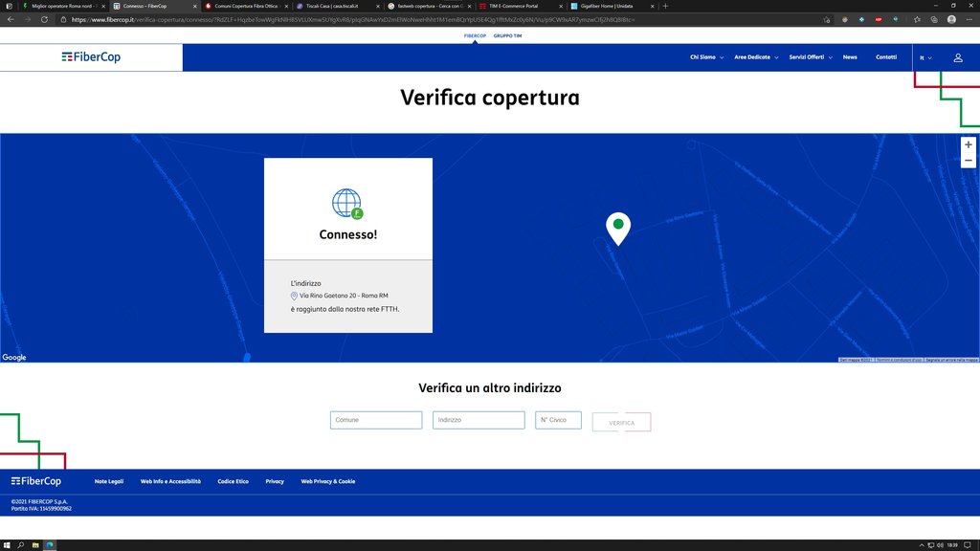Expand the Servizi Offerti menu
The image size is (980, 551).
pyautogui.click(x=811, y=57)
